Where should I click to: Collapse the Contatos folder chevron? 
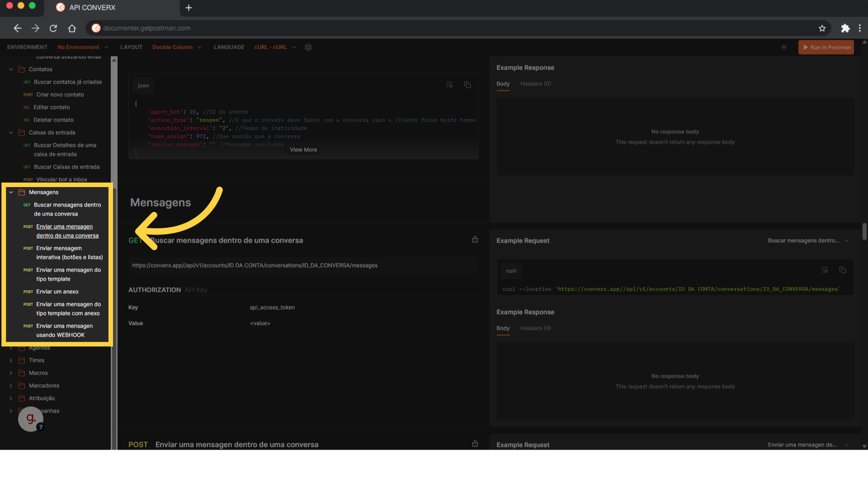point(11,69)
